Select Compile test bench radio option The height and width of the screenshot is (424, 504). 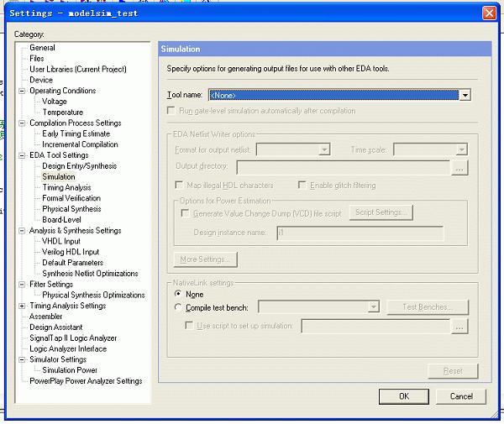tap(178, 307)
